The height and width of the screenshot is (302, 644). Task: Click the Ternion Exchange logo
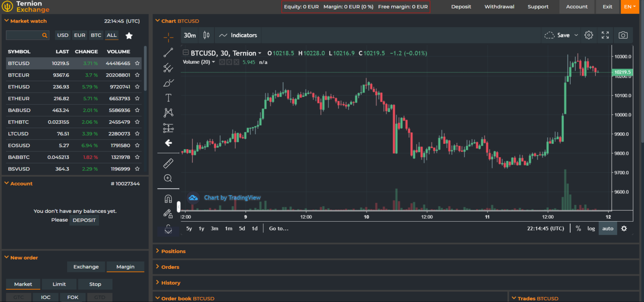pos(26,6)
